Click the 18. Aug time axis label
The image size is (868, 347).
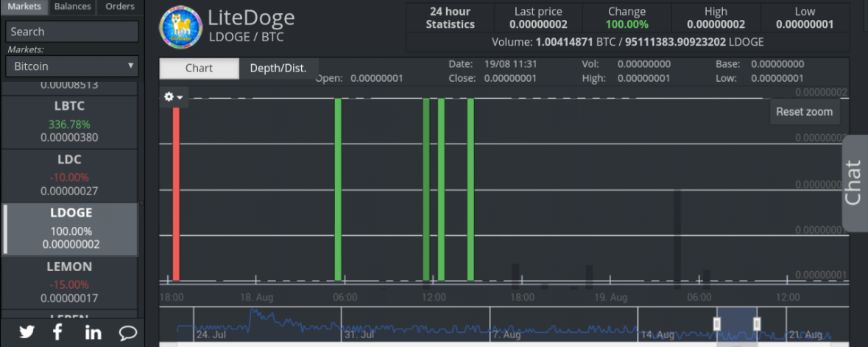coord(256,298)
